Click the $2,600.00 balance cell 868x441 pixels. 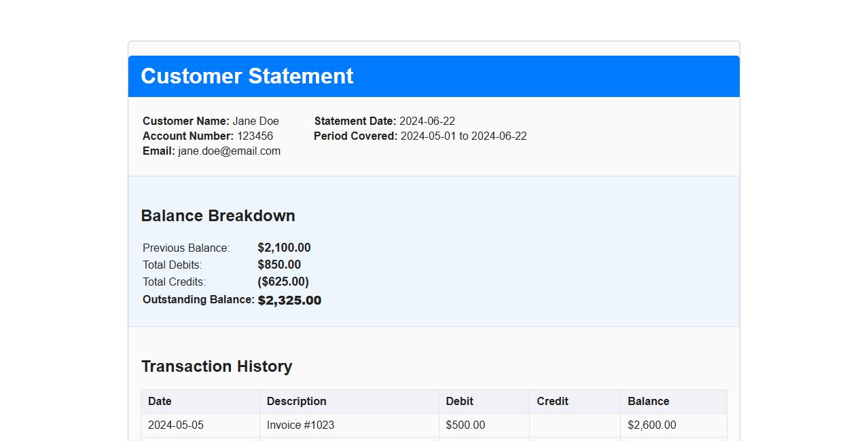[650, 425]
